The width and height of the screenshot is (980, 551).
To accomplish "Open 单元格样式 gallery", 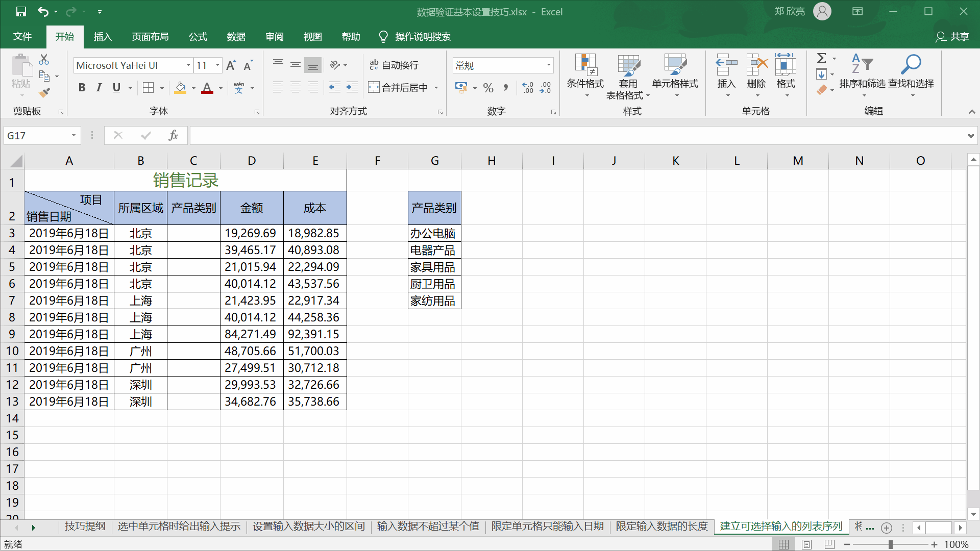I will [675, 74].
